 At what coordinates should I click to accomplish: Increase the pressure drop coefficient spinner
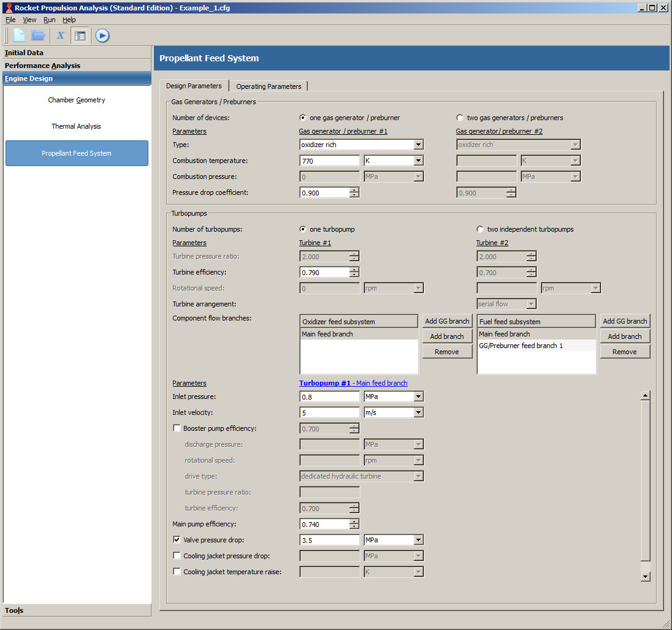354,190
